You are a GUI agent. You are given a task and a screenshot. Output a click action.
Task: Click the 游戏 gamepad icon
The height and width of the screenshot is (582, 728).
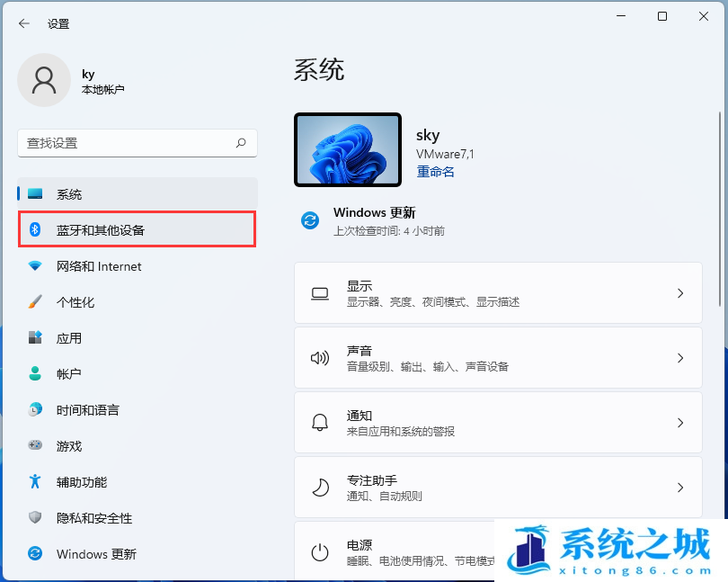[35, 445]
